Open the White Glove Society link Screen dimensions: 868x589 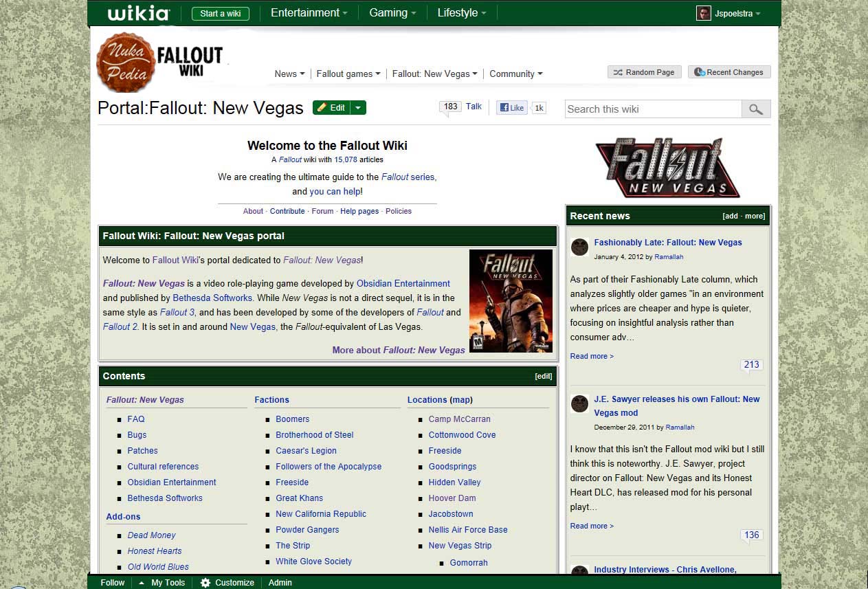point(313,561)
